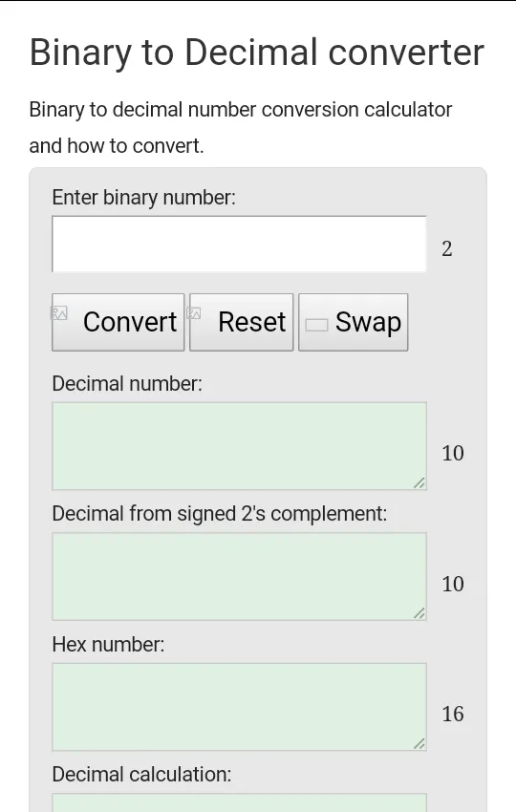
Task: Click inside the Hex number output box
Action: [239, 707]
